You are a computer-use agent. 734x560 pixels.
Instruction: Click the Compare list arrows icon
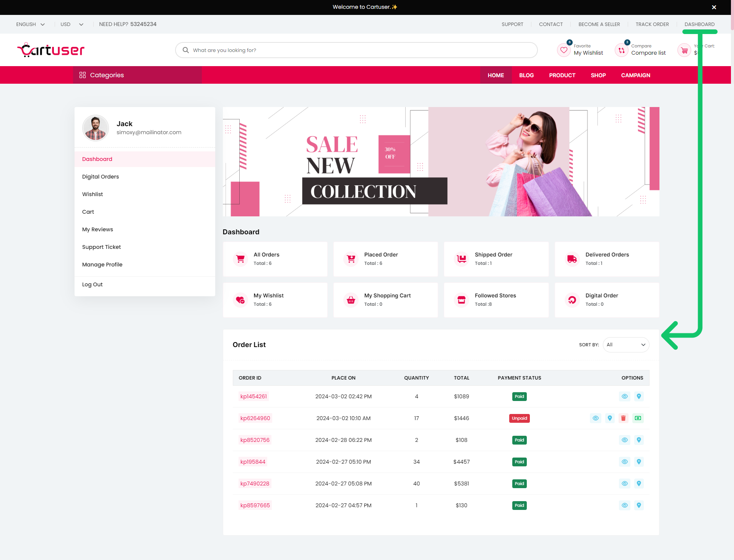pyautogui.click(x=621, y=50)
